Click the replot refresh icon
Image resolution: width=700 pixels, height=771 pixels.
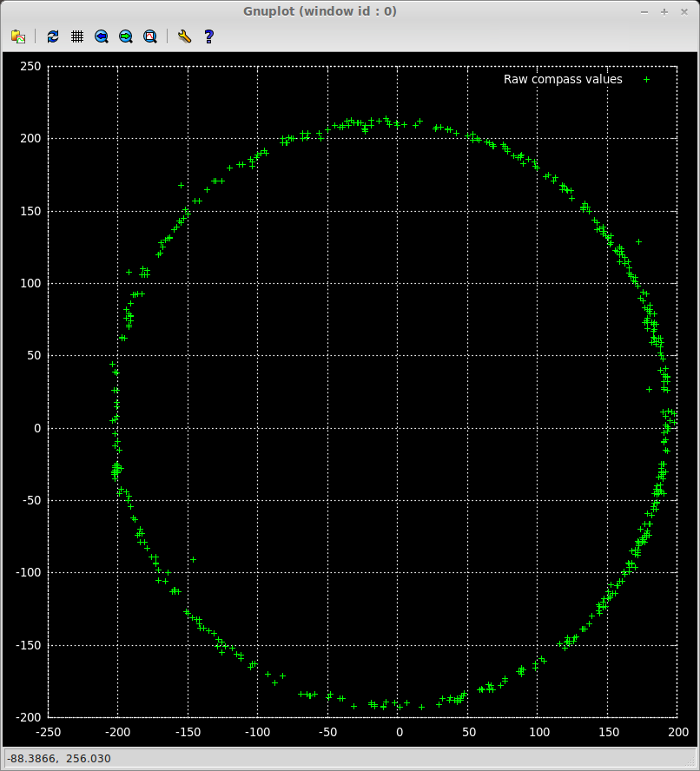point(53,36)
